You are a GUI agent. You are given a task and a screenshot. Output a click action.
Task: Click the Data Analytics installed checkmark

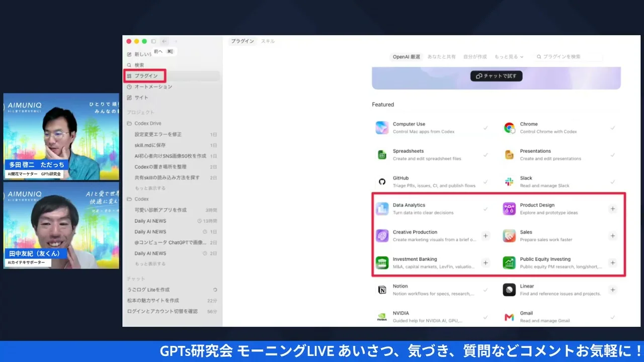click(x=486, y=209)
